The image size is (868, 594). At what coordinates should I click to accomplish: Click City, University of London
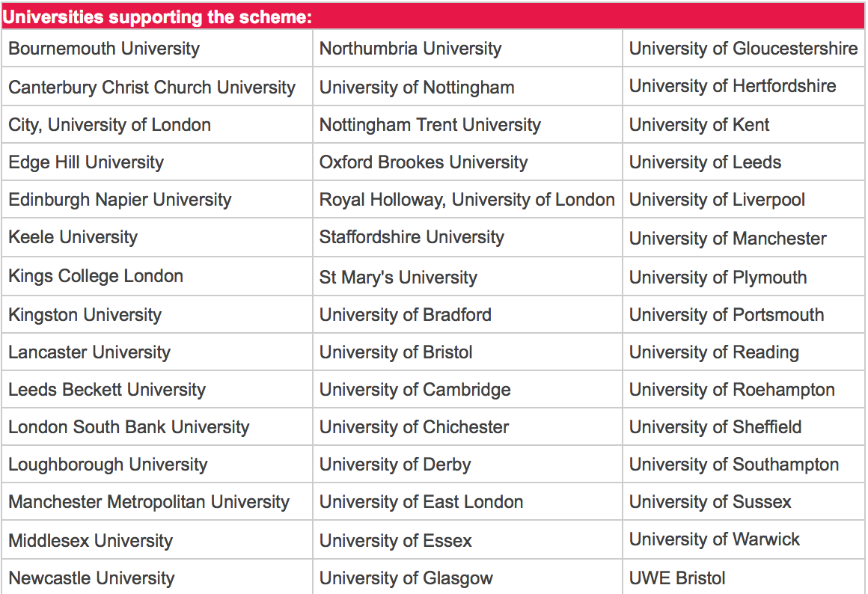(x=109, y=125)
